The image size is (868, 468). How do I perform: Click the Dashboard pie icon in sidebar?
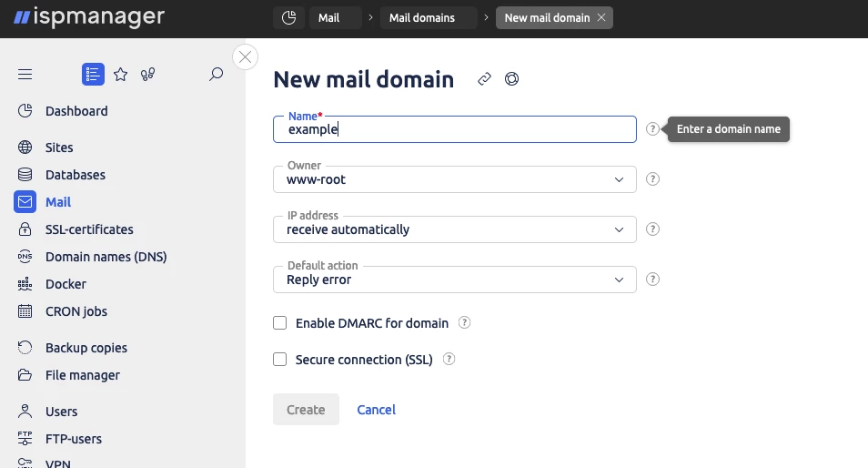pos(25,111)
